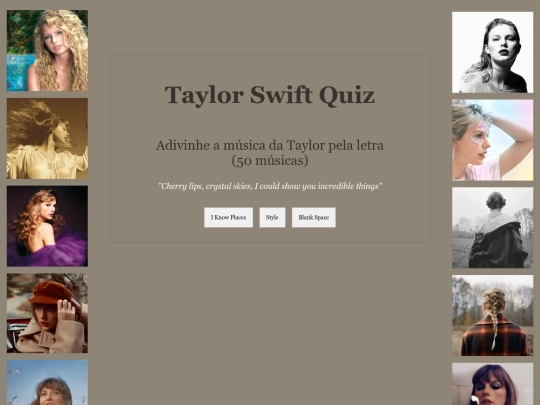
Task: Click the 'Cherry lips, crystal skies' lyric quote
Action: 270,186
